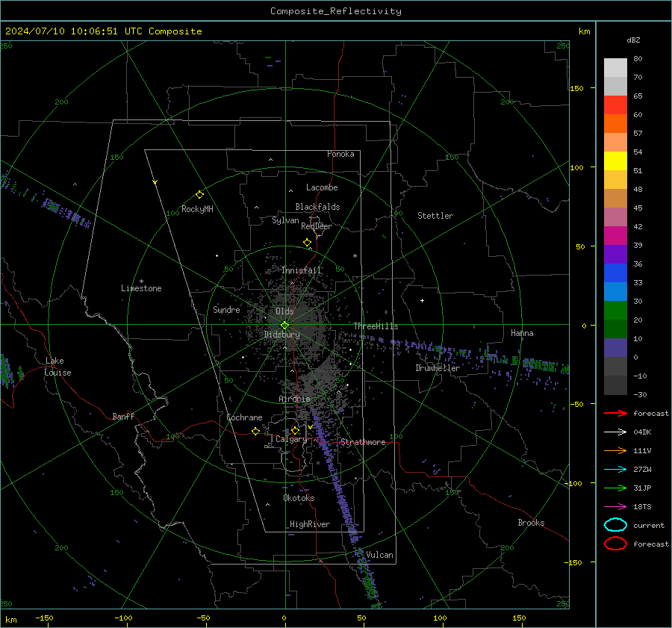Click the yellow diamond marker below Cochrane
Image resolution: width=672 pixels, height=628 pixels.
(256, 431)
